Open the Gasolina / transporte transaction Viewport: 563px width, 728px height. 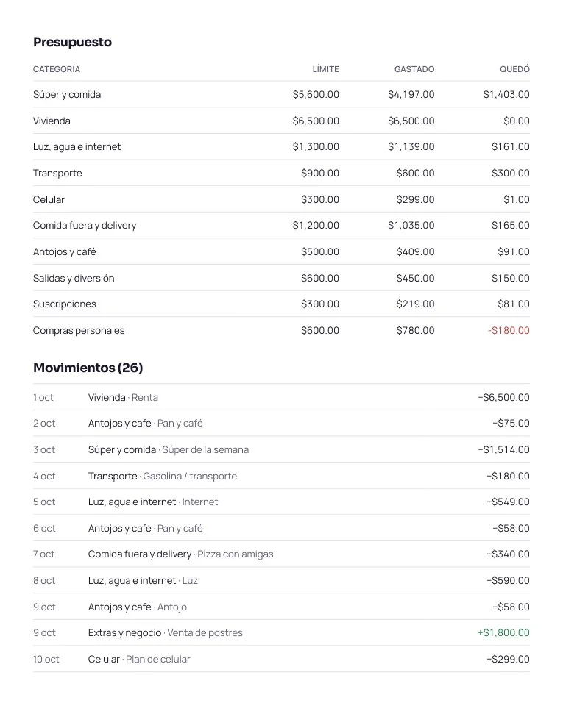[281, 476]
